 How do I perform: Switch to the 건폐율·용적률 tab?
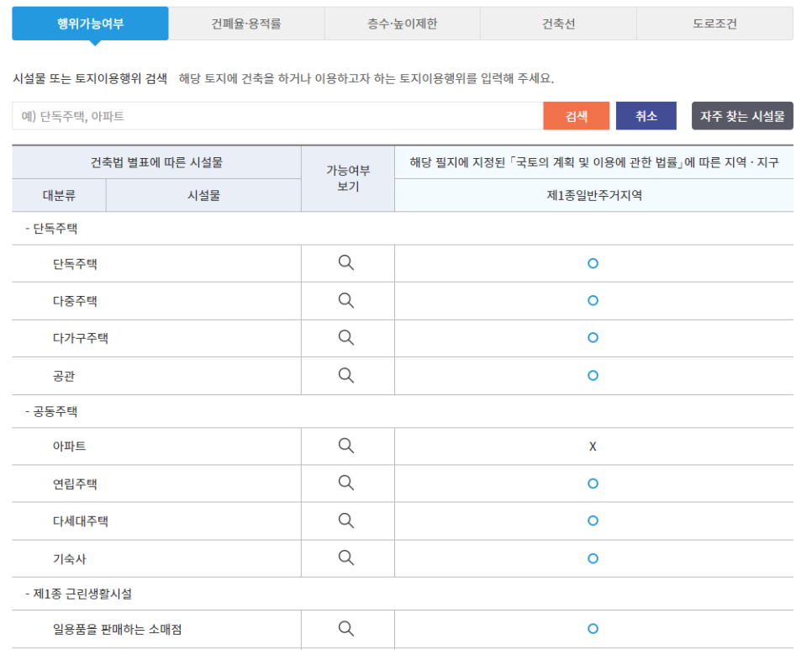246,24
